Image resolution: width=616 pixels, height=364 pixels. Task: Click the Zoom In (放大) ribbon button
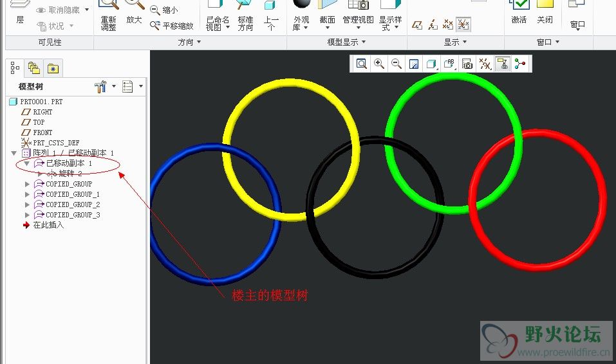(x=134, y=14)
